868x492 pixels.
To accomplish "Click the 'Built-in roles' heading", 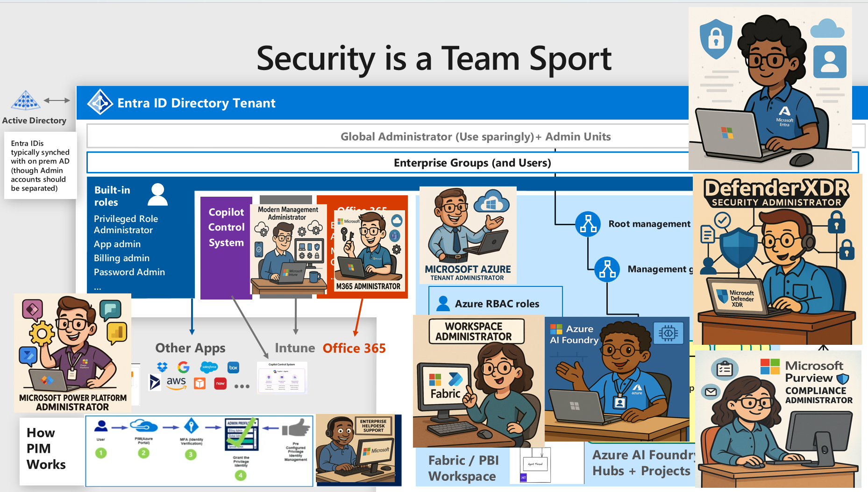I will (x=112, y=196).
